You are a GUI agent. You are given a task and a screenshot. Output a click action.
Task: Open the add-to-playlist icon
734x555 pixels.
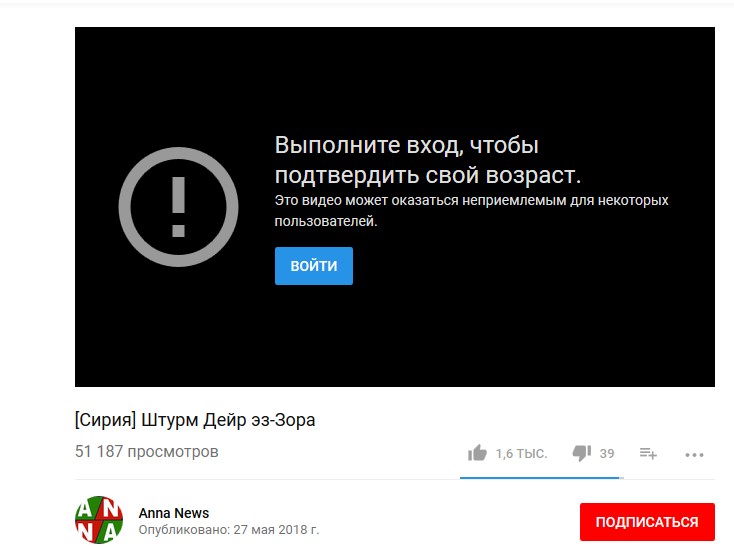tap(648, 454)
